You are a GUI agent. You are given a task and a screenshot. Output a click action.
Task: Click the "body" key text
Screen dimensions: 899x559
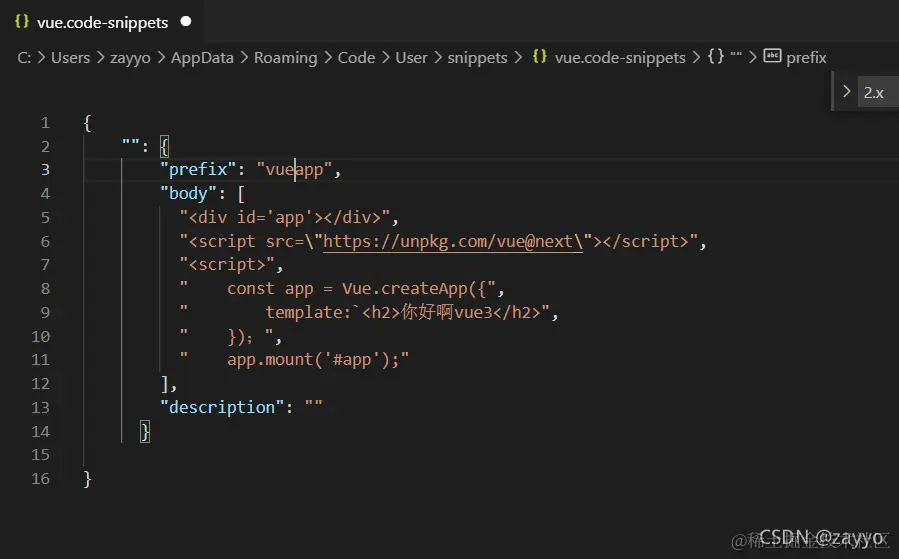[188, 193]
